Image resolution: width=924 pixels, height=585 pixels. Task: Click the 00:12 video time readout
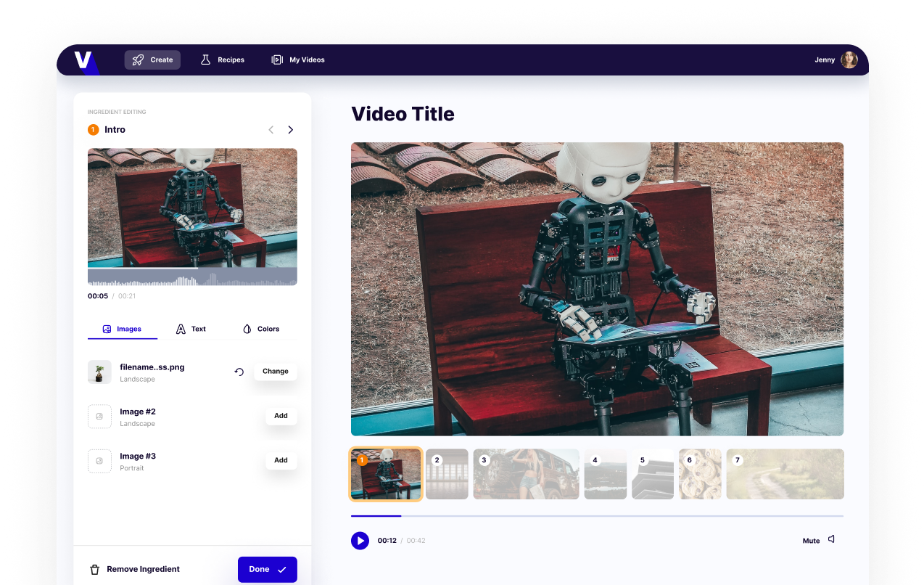coord(387,541)
